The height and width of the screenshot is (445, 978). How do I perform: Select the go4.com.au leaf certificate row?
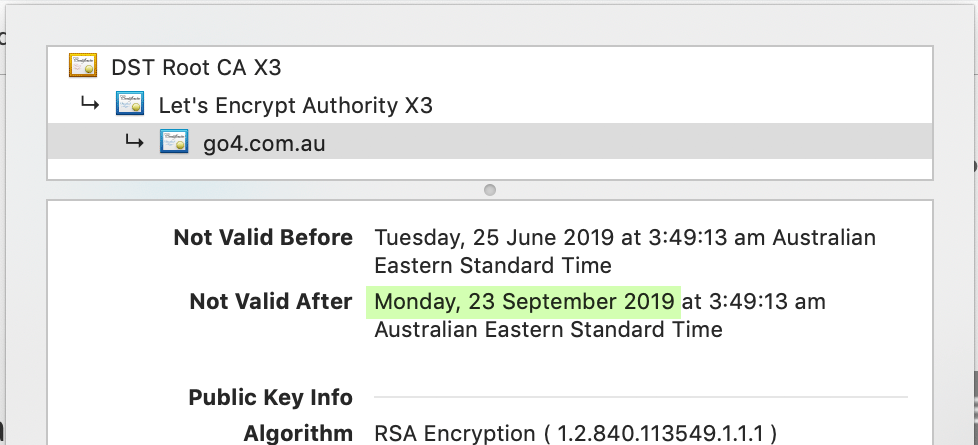click(x=490, y=141)
